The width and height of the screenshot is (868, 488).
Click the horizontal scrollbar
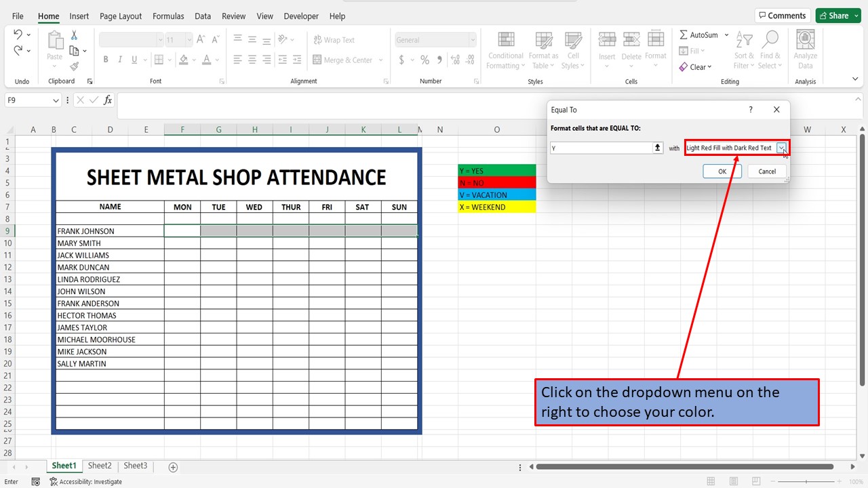[x=685, y=467]
